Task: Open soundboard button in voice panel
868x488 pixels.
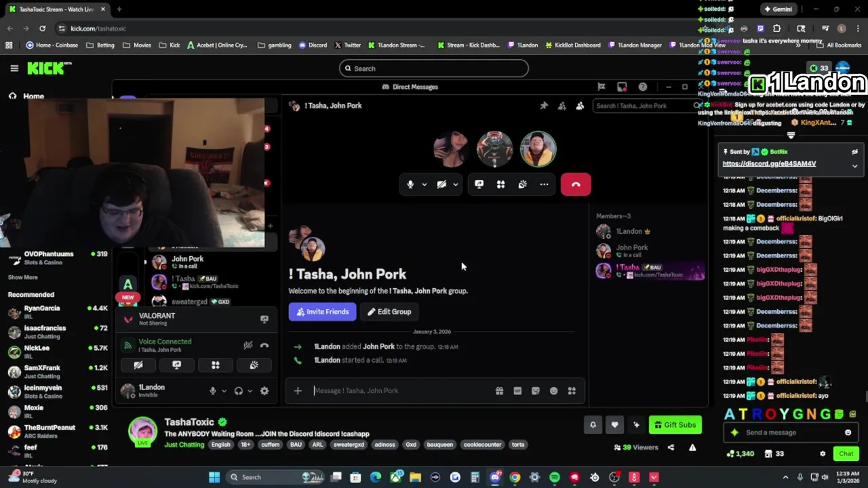Action: tap(254, 365)
